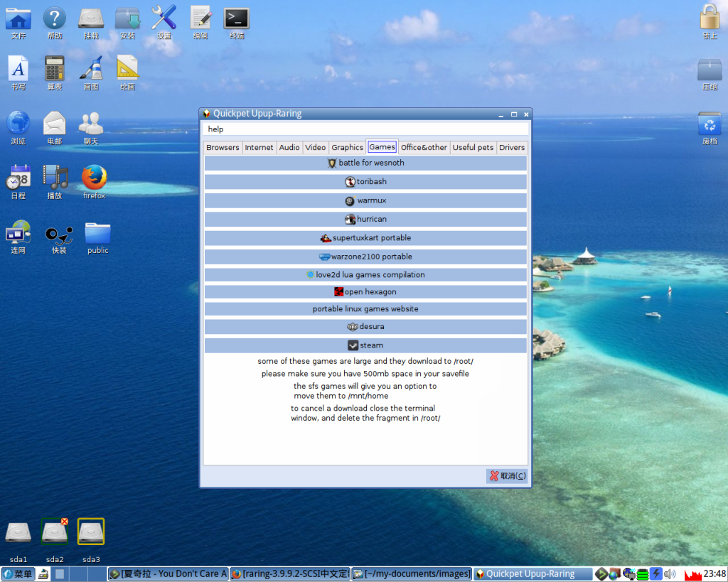728x582 pixels.
Task: Install desura from the Games list
Action: point(365,327)
